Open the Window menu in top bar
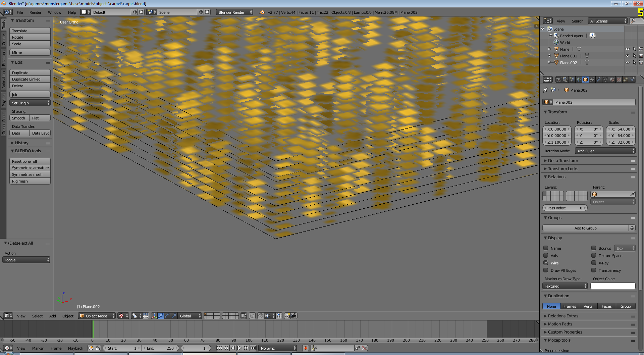644x355 pixels. tap(54, 12)
